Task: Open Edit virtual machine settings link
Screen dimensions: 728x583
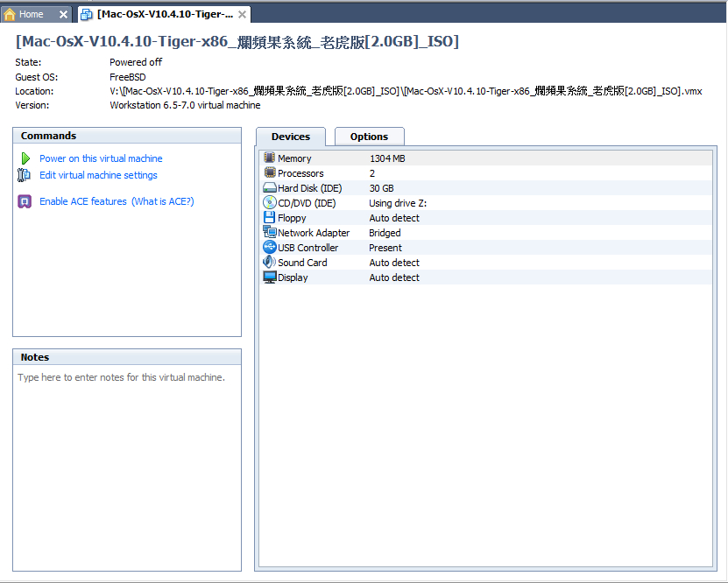Action: [x=98, y=175]
